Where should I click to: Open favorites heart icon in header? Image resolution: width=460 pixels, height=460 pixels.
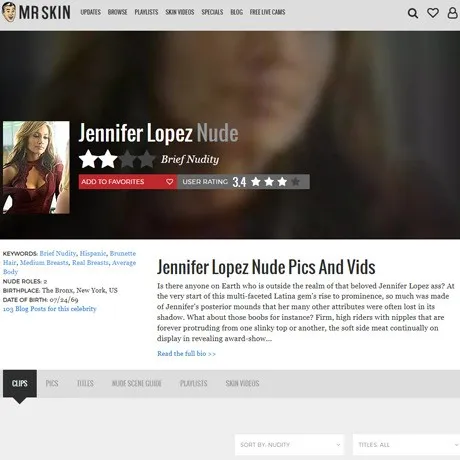pyautogui.click(x=433, y=13)
